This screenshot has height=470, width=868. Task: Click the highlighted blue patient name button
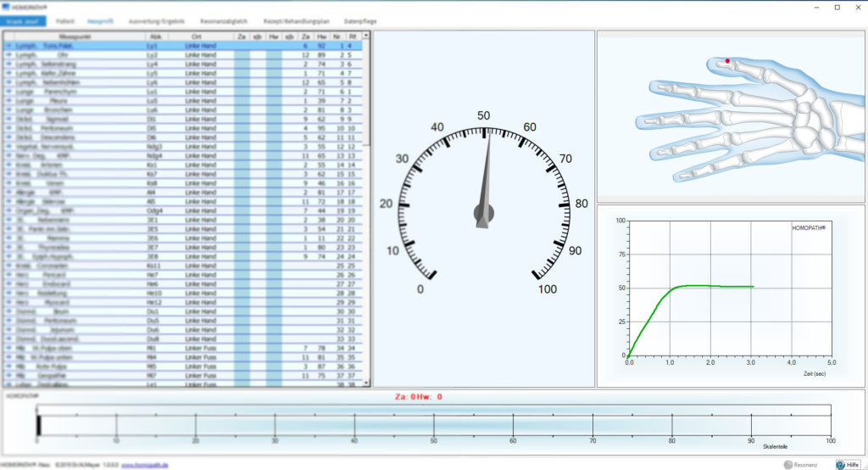tap(23, 21)
